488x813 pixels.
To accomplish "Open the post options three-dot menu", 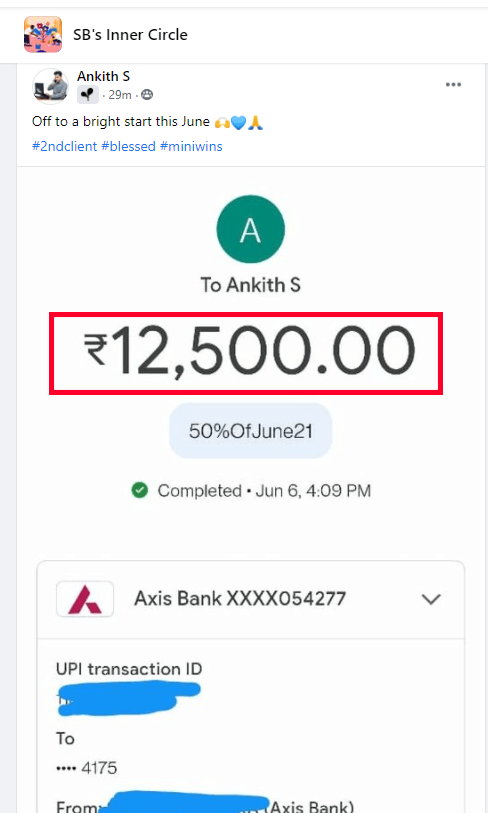I will pos(453,85).
